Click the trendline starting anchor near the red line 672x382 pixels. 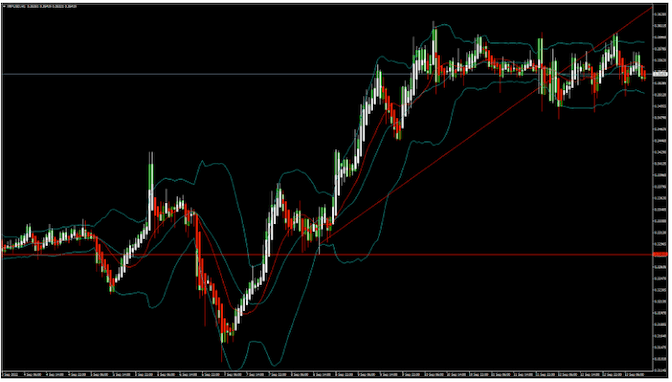tap(320, 245)
